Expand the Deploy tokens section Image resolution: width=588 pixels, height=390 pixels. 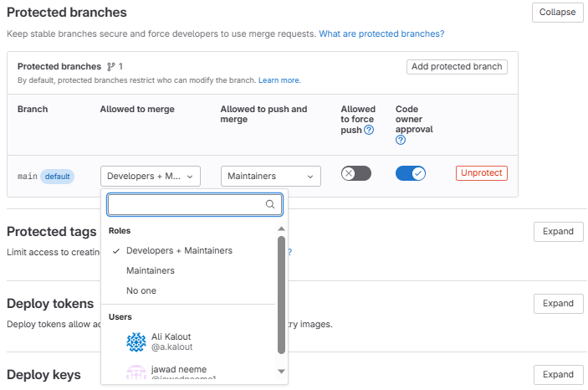tap(558, 303)
